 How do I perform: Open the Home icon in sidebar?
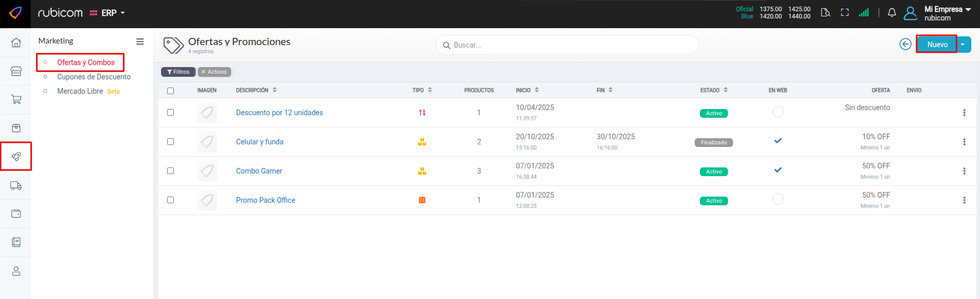(x=16, y=42)
